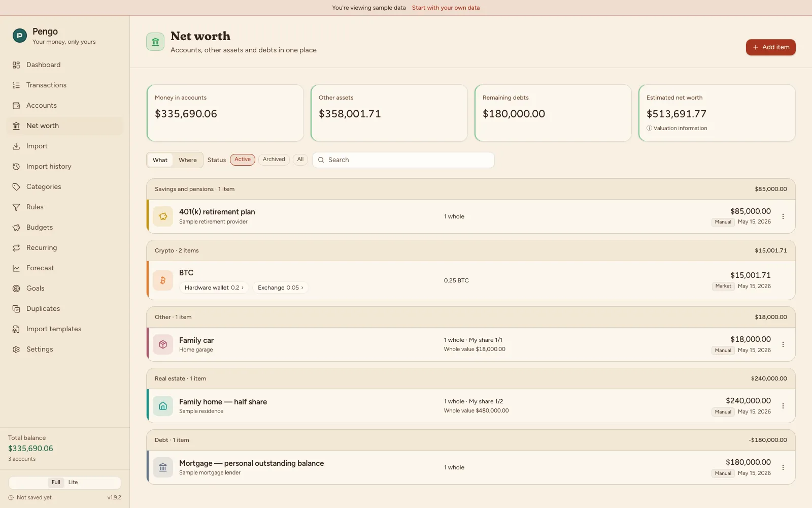Screen dimensions: 812x508
Task: Switch grouping to Where
Action: tap(188, 160)
